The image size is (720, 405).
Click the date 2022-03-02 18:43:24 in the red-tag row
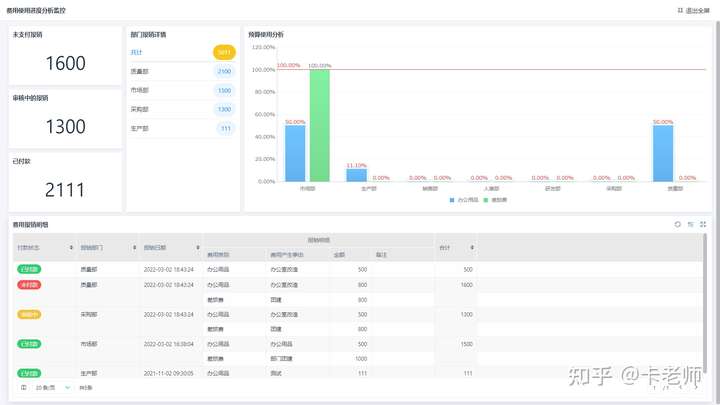pyautogui.click(x=169, y=285)
